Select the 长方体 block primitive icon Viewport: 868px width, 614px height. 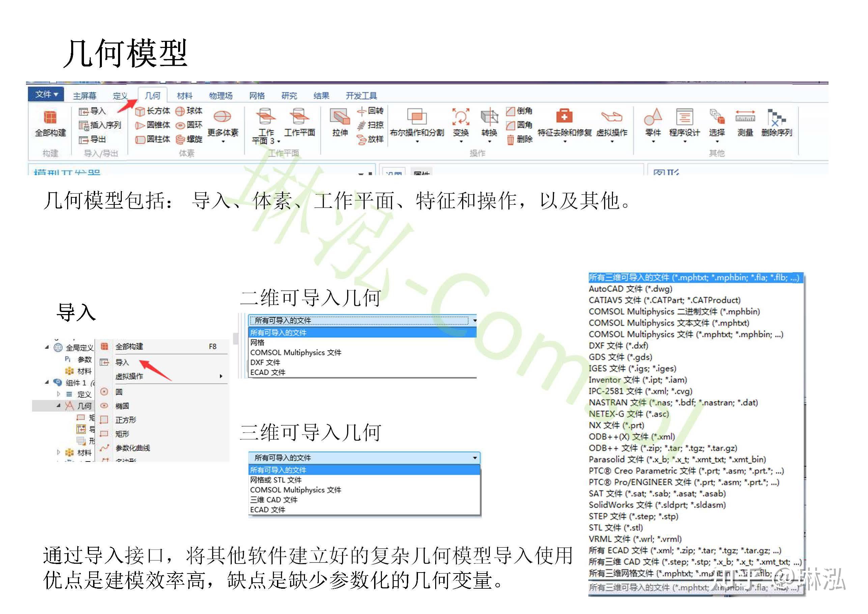point(140,111)
